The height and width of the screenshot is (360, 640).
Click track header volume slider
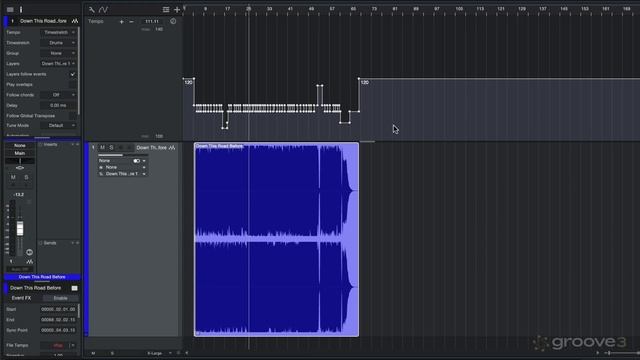[x=123, y=155]
